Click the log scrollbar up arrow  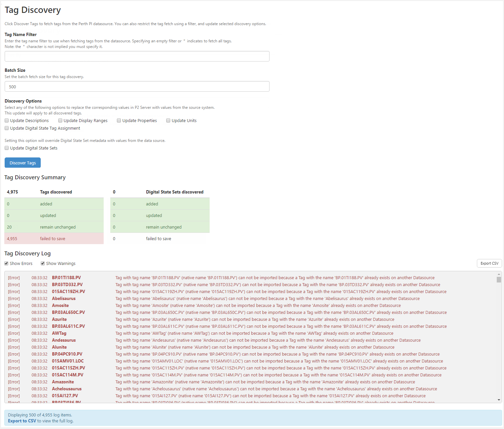click(499, 274)
